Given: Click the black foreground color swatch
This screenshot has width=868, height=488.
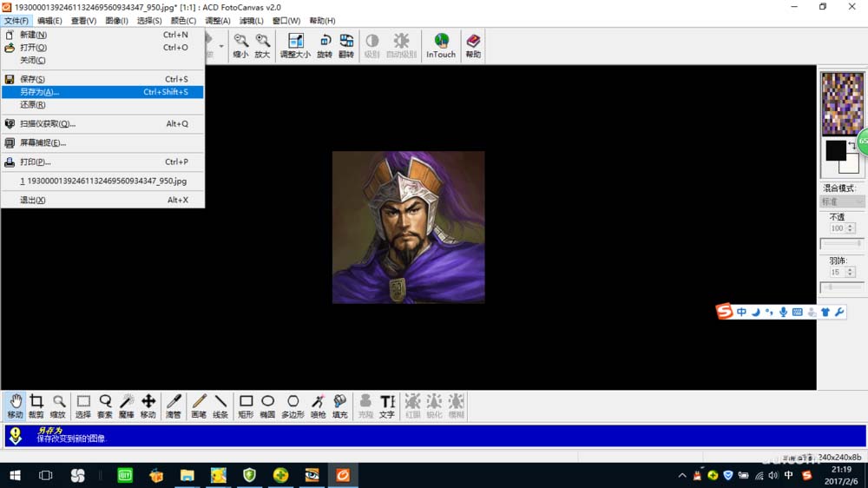Looking at the screenshot, I should pyautogui.click(x=835, y=150).
